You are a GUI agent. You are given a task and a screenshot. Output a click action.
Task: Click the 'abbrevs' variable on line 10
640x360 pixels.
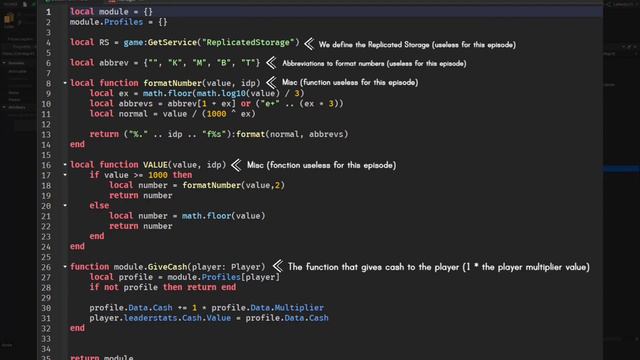click(136, 104)
